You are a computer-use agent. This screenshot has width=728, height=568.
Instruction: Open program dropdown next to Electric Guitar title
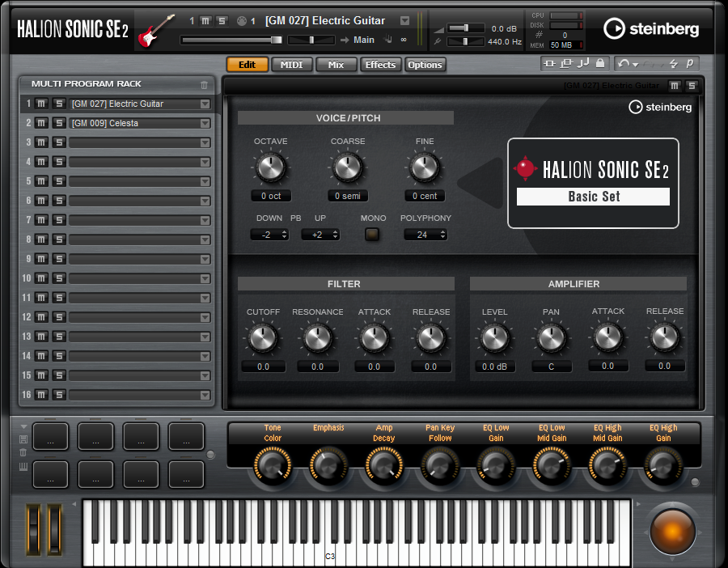pyautogui.click(x=405, y=20)
